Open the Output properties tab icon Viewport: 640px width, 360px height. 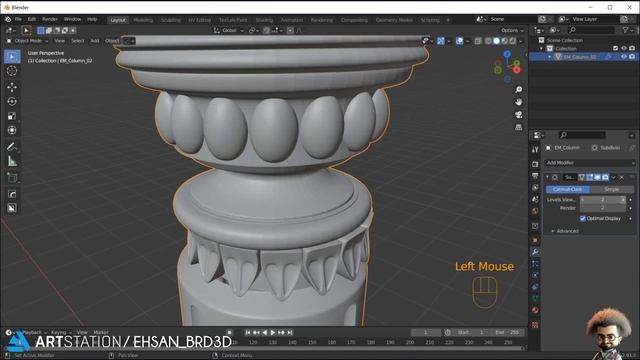click(x=535, y=176)
